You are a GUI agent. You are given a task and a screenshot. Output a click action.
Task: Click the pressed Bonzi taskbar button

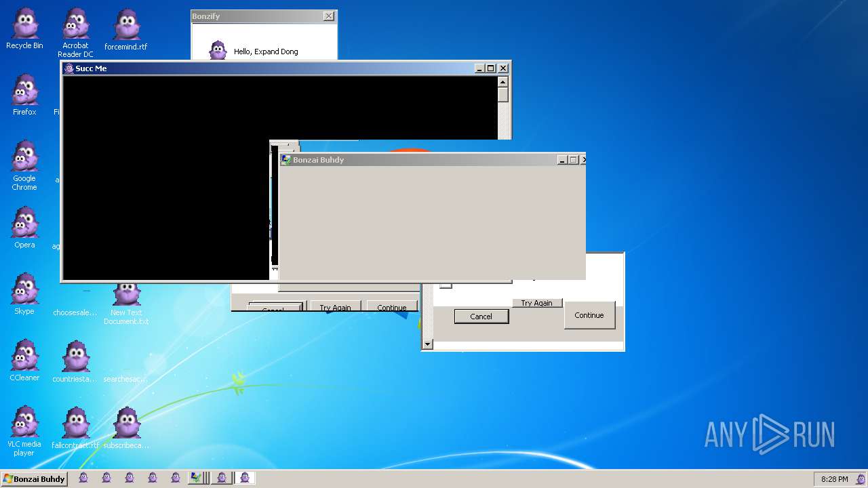[x=245, y=478]
